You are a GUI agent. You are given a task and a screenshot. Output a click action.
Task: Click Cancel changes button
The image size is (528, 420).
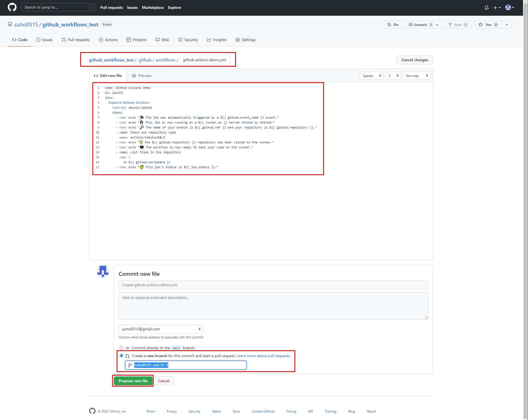coord(415,60)
